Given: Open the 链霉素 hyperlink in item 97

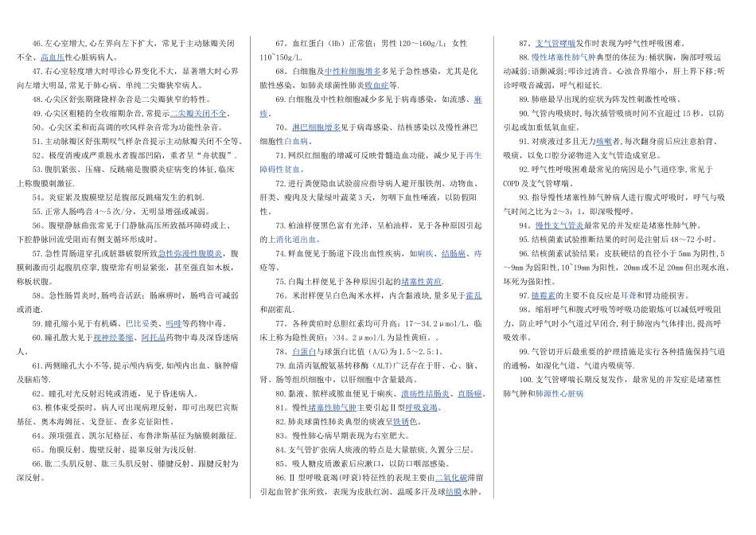Looking at the screenshot, I should click(x=544, y=295).
